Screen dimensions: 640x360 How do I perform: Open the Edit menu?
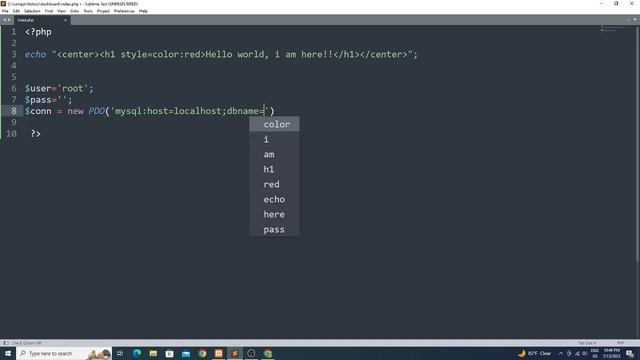pyautogui.click(x=16, y=11)
